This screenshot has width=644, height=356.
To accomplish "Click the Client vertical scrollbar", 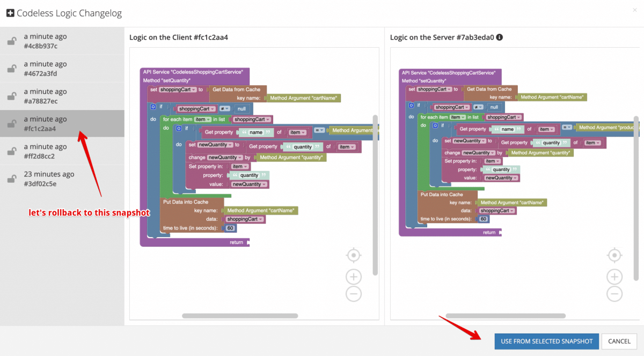I will pyautogui.click(x=375, y=195).
